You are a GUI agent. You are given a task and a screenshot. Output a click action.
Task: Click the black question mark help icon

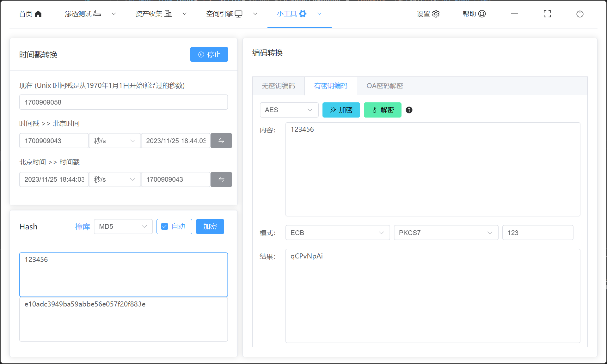click(409, 110)
